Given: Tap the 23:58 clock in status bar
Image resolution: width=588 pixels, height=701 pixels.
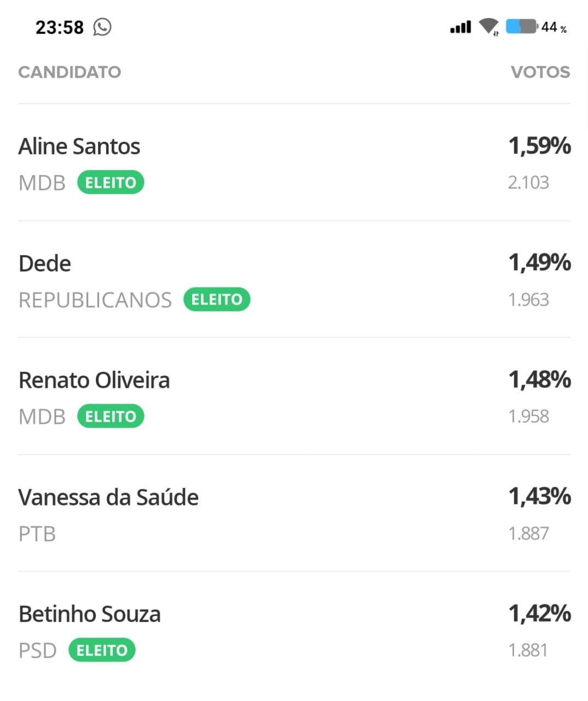Looking at the screenshot, I should click(x=59, y=27).
